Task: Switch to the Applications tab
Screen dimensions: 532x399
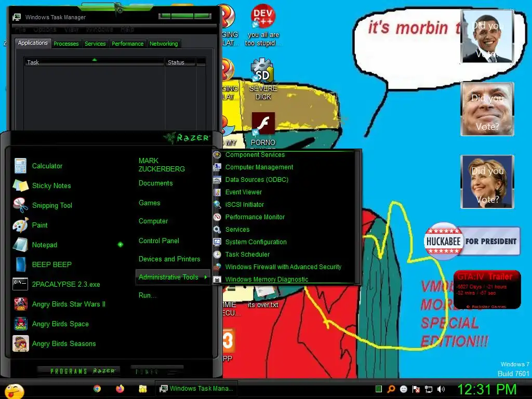Action: [x=33, y=43]
